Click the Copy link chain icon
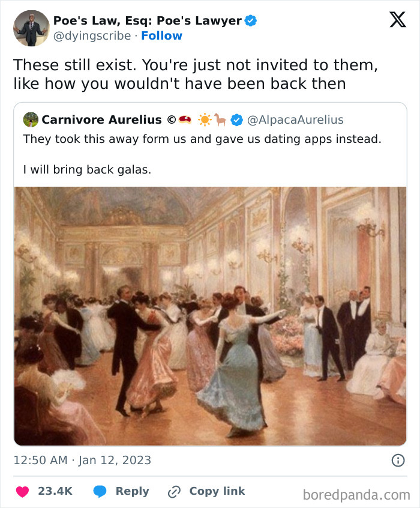420x508 pixels. (x=173, y=491)
